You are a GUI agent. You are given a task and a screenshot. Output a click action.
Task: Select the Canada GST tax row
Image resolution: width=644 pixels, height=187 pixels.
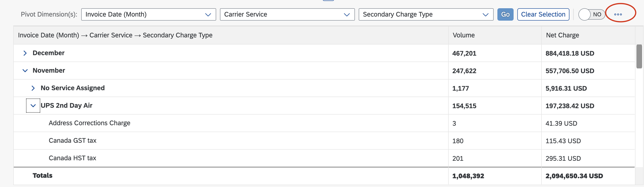click(72, 141)
